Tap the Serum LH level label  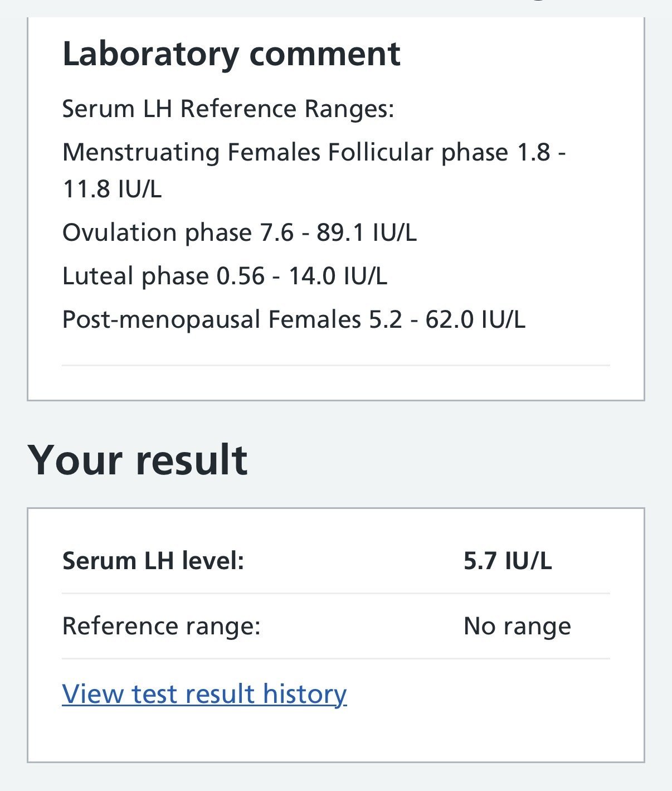153,561
